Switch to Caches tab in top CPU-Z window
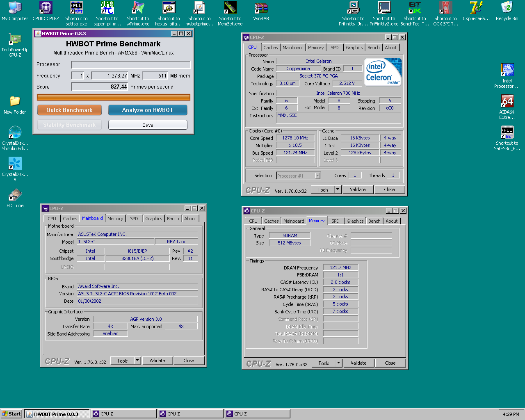525x420 pixels. pyautogui.click(x=271, y=48)
